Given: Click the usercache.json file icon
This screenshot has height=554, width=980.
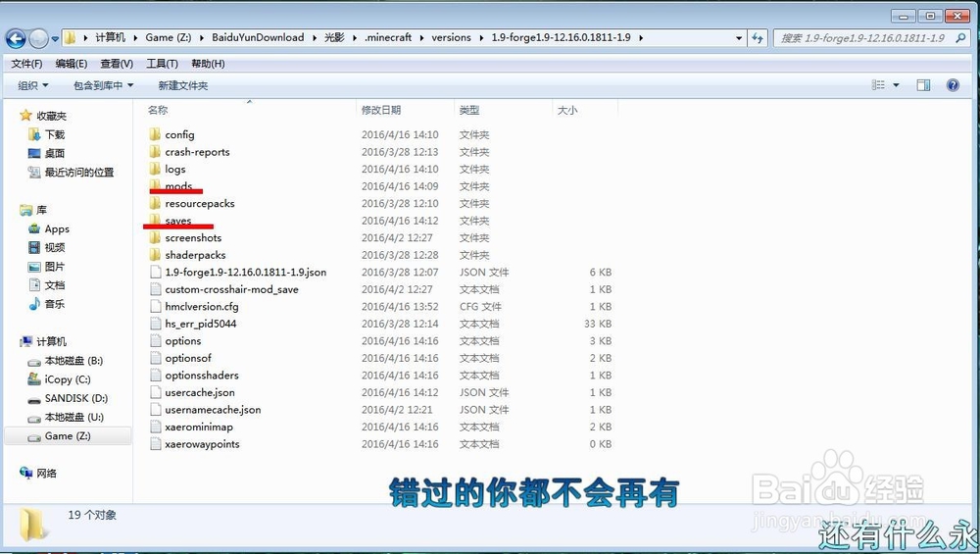Looking at the screenshot, I should 156,392.
